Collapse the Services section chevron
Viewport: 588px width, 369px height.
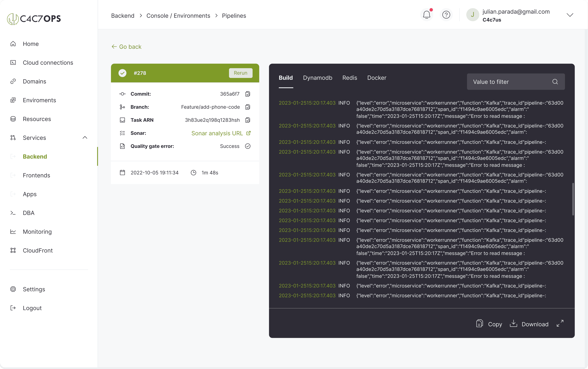click(85, 137)
